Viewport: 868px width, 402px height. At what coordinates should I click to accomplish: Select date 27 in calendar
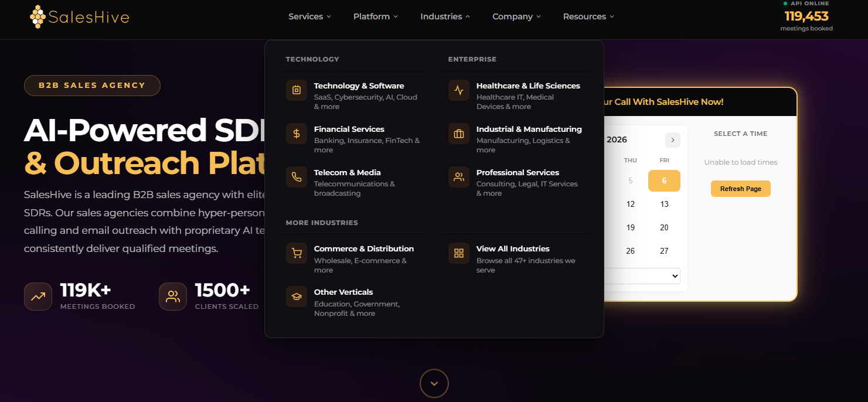click(x=664, y=251)
